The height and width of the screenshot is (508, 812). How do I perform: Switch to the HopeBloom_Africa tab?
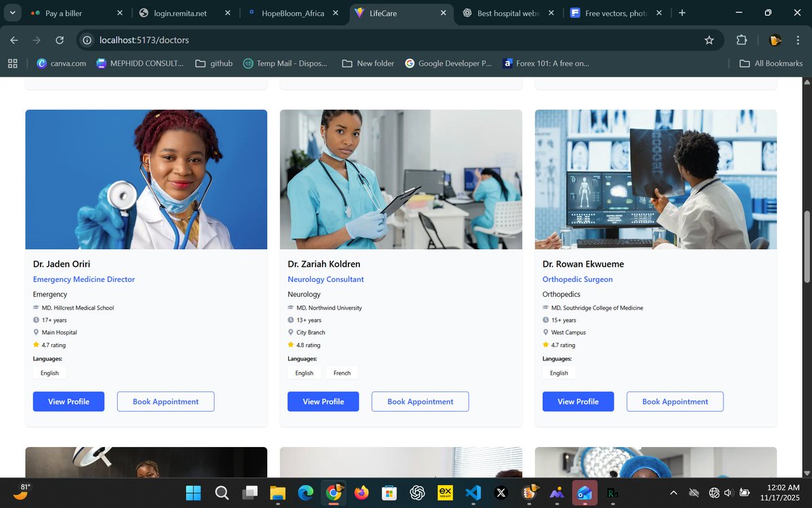[x=294, y=12]
